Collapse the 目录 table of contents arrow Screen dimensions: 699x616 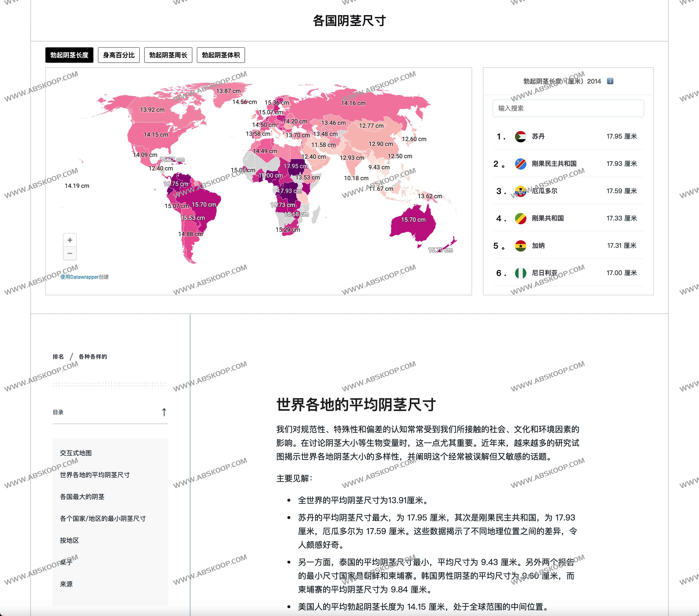164,412
